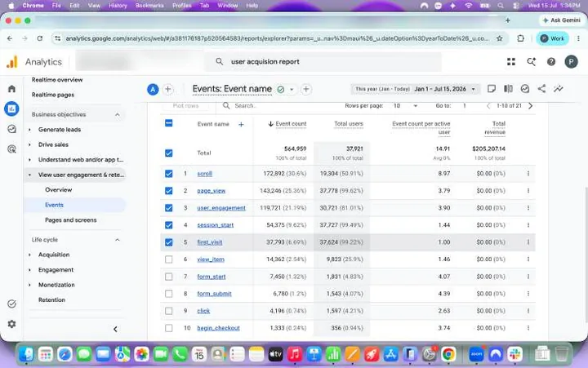Open the session_start event link
Viewport: 588px width, 368px height.
216,225
